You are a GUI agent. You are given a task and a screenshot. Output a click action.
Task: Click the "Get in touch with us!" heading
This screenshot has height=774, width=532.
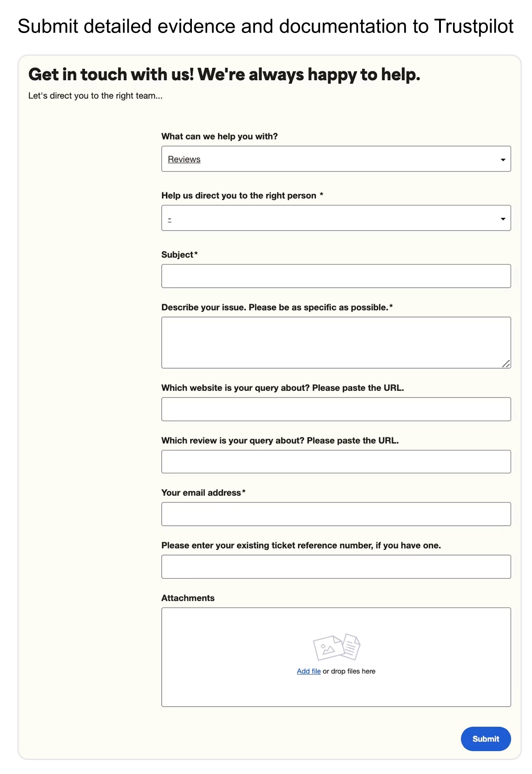point(224,74)
